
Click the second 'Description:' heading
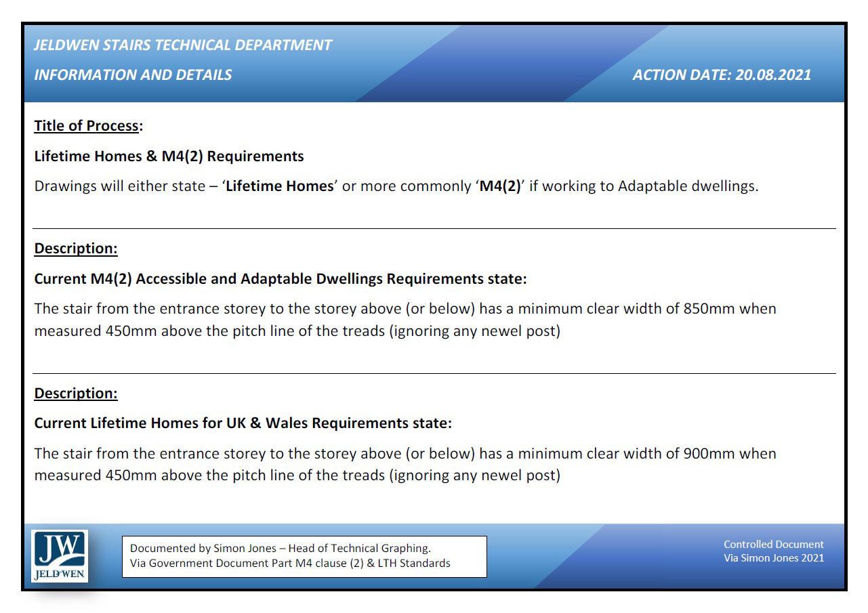76,394
